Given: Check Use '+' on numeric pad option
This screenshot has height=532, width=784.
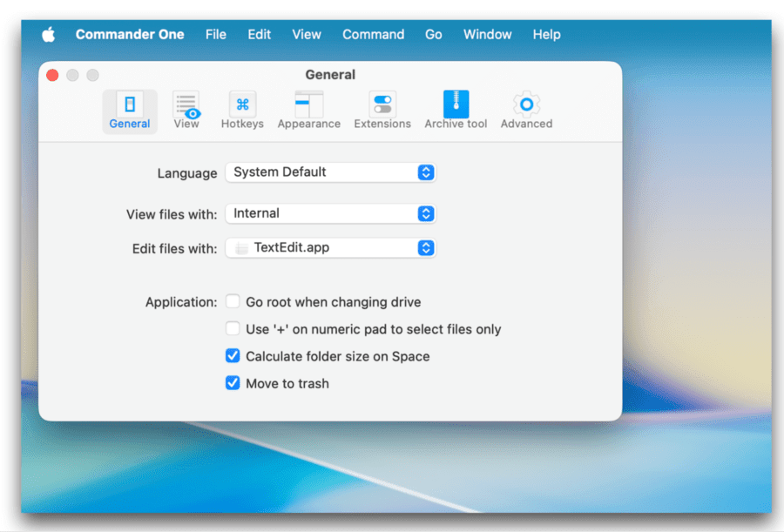Looking at the screenshot, I should coord(233,328).
